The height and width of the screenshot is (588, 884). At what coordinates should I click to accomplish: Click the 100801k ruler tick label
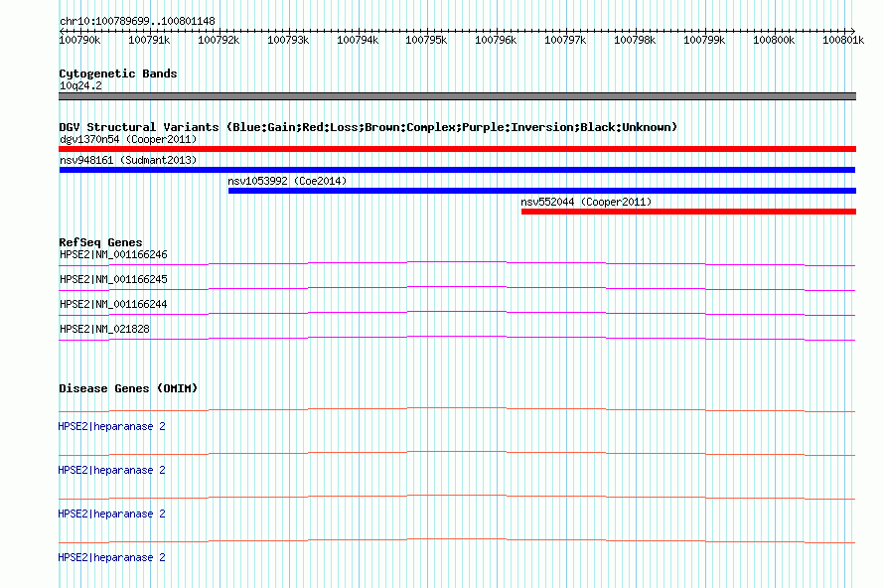point(843,40)
